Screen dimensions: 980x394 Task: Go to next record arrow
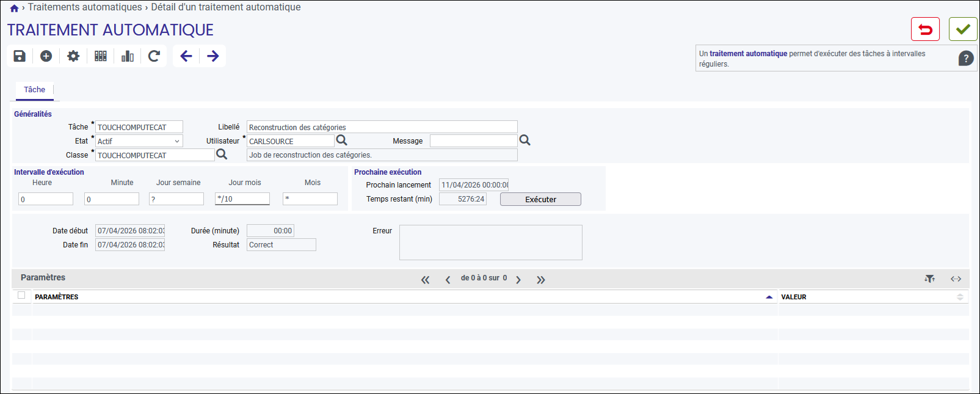click(213, 56)
